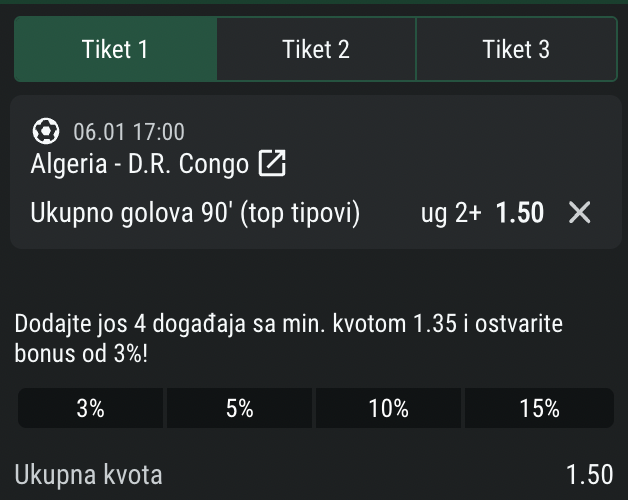Remove the Algeria - D.R. Congo selection

pyautogui.click(x=579, y=212)
